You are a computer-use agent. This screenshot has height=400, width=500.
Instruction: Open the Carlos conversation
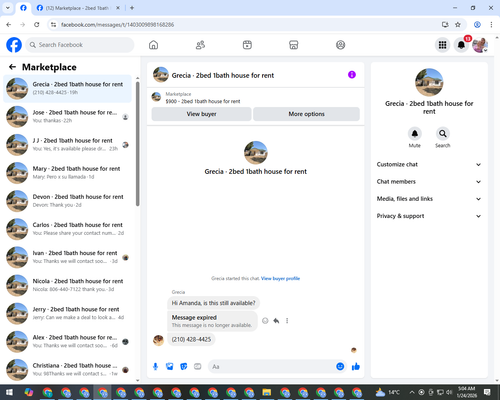point(67,229)
